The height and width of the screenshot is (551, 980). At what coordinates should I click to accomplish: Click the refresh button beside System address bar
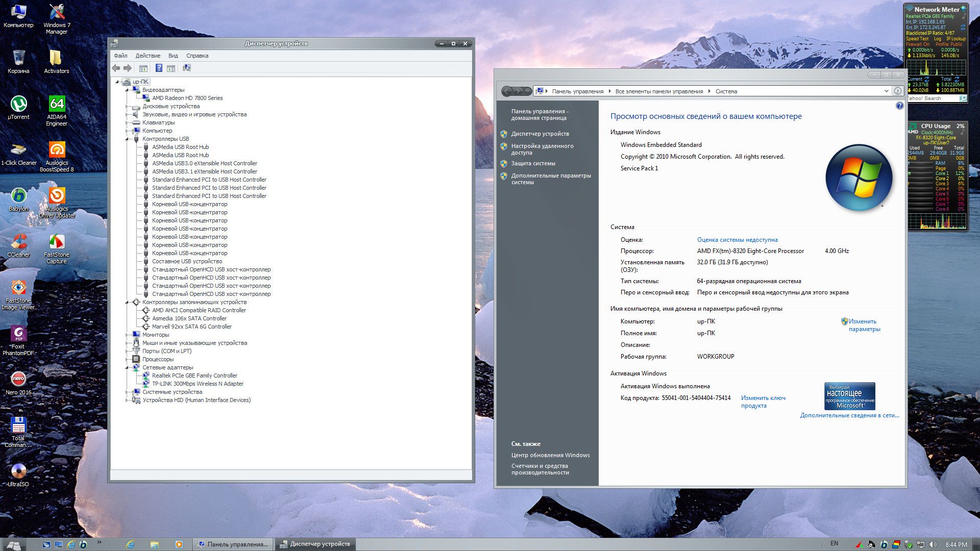[x=897, y=91]
